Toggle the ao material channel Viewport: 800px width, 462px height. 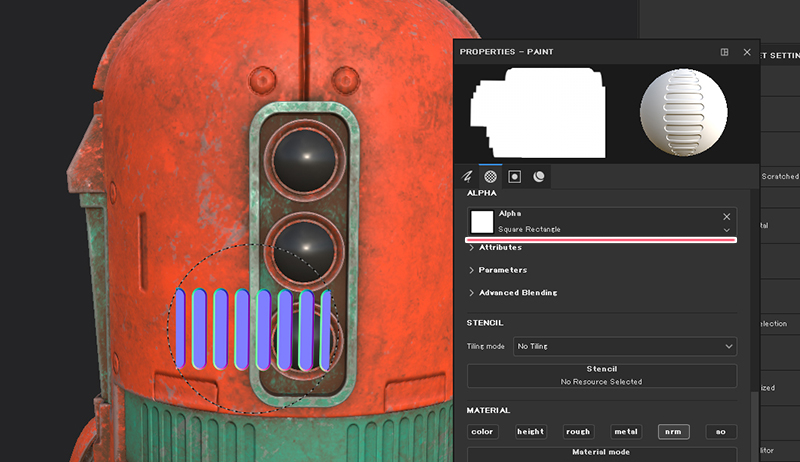721,432
